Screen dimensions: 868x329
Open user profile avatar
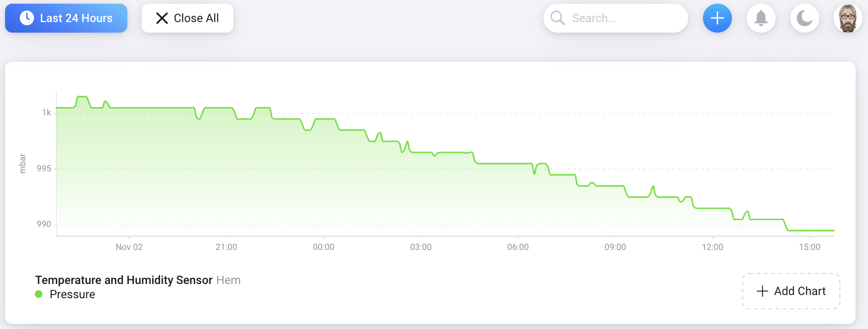pyautogui.click(x=848, y=18)
